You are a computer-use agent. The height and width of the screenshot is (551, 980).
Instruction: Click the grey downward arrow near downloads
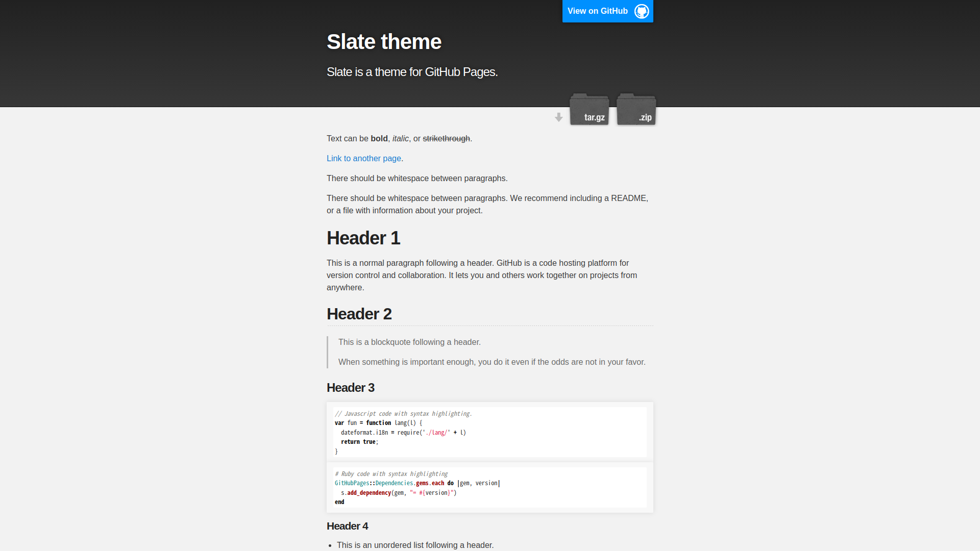[559, 117]
